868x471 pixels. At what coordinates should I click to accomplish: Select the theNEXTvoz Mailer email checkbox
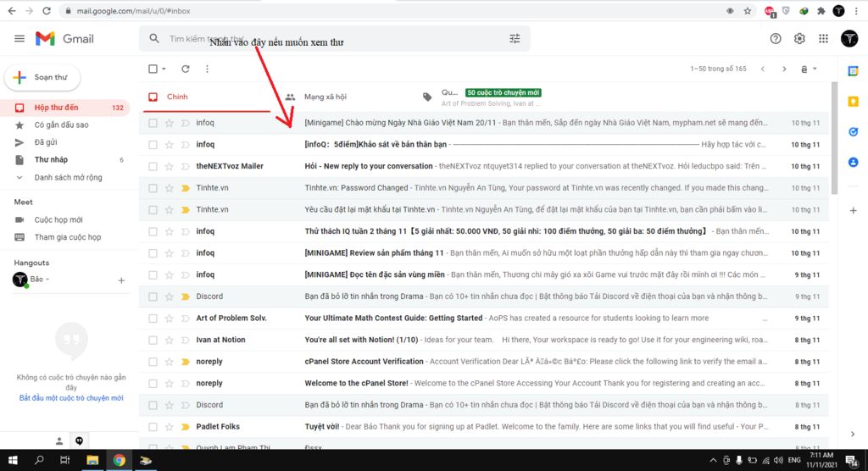(x=153, y=166)
